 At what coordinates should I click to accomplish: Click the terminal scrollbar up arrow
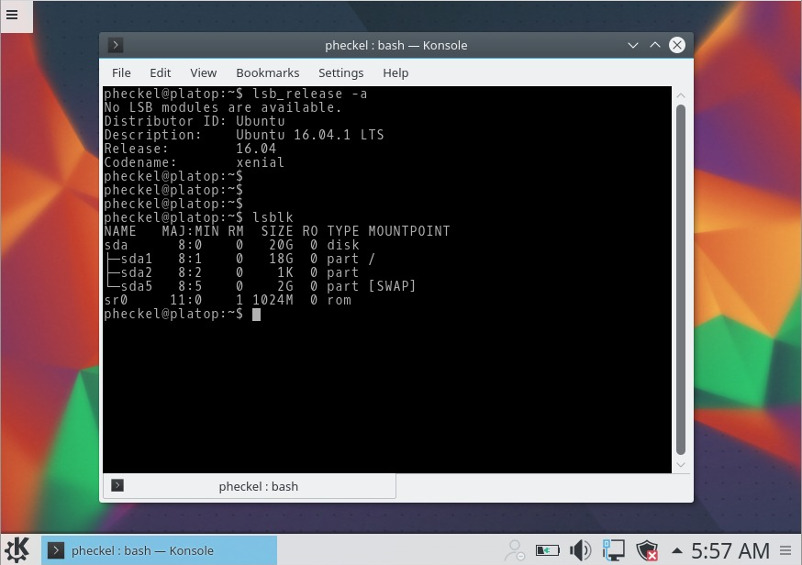pos(681,95)
